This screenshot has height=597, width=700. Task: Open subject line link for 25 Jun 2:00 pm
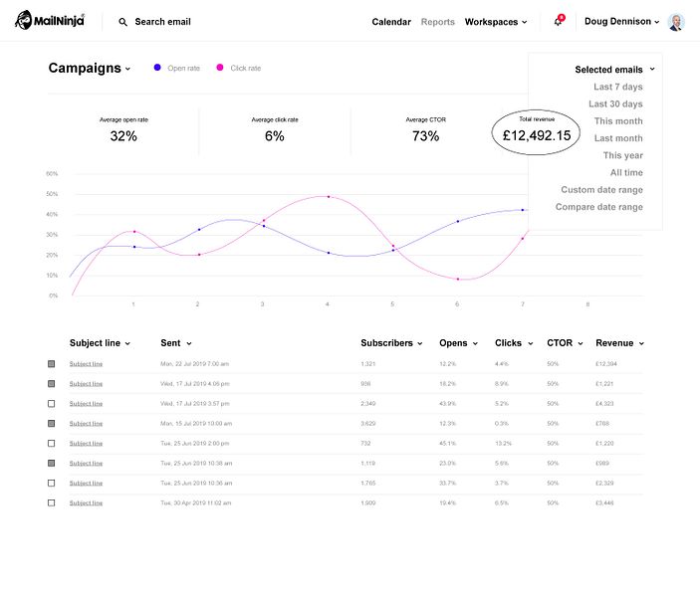[x=86, y=444]
